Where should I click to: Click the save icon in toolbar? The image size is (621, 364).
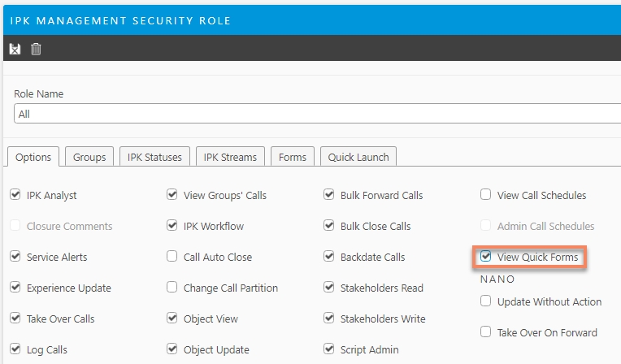click(15, 50)
